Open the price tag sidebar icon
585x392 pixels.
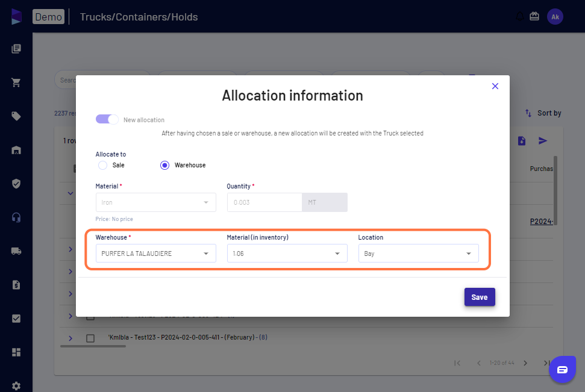pos(16,116)
